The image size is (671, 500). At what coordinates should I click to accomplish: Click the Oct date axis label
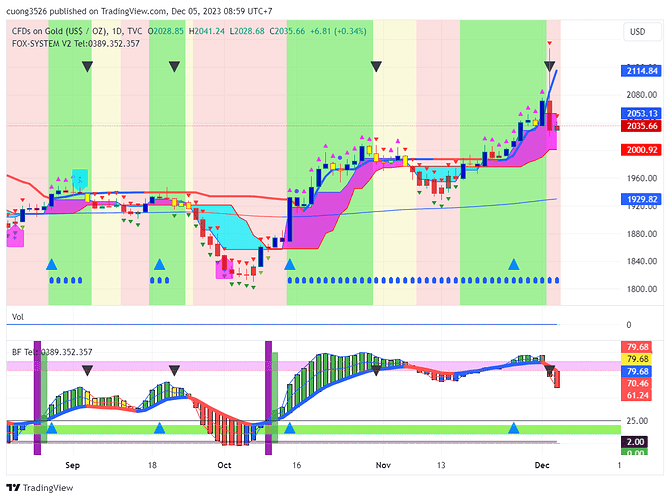pyautogui.click(x=224, y=465)
